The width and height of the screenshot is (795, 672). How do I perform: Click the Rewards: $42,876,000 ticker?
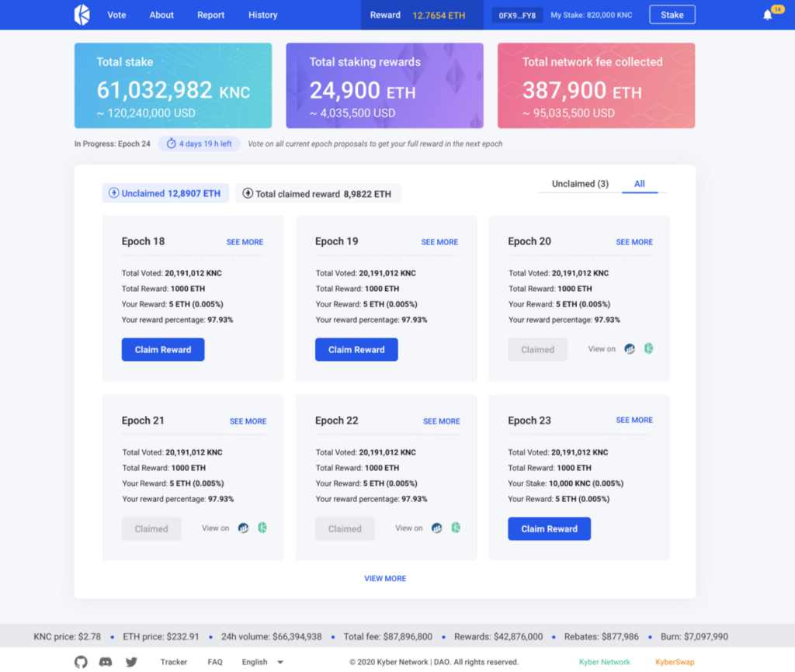pos(498,636)
